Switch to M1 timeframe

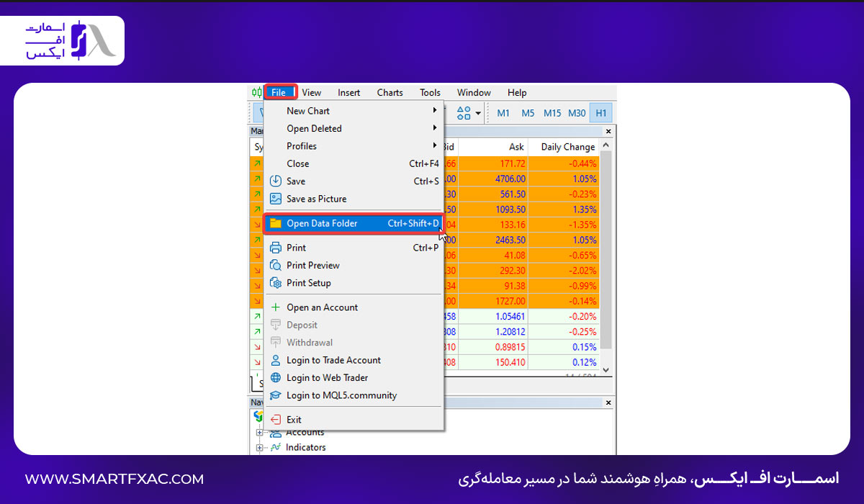pyautogui.click(x=503, y=113)
